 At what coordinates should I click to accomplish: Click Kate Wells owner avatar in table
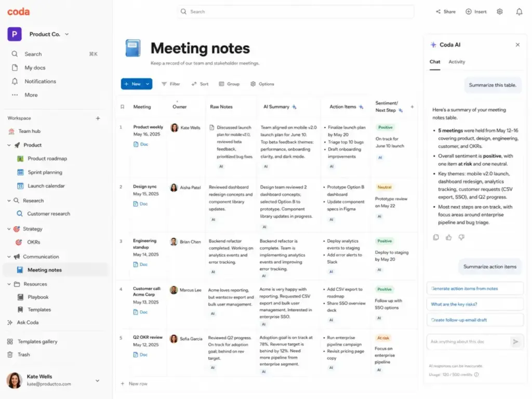[x=175, y=128]
